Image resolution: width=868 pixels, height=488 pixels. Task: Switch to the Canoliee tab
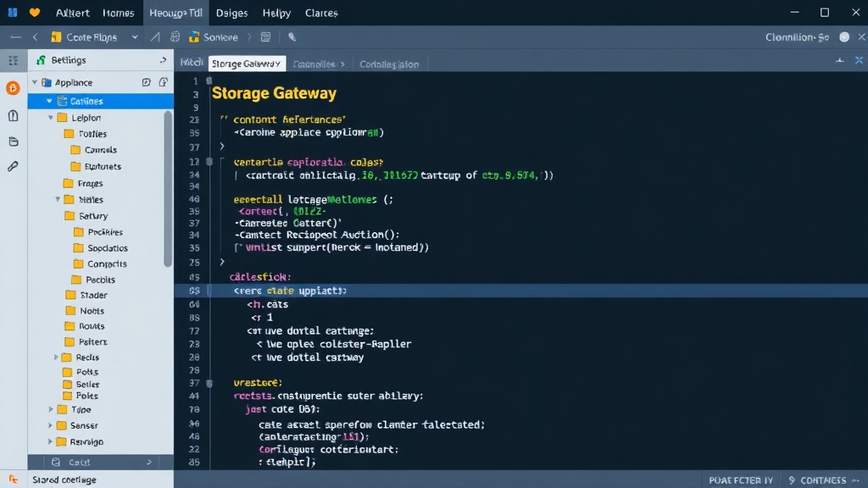click(319, 64)
